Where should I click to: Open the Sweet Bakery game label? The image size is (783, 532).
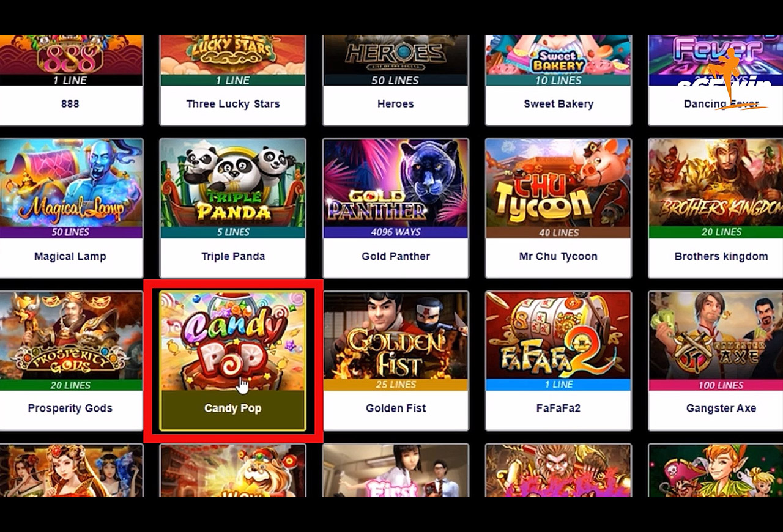click(558, 104)
